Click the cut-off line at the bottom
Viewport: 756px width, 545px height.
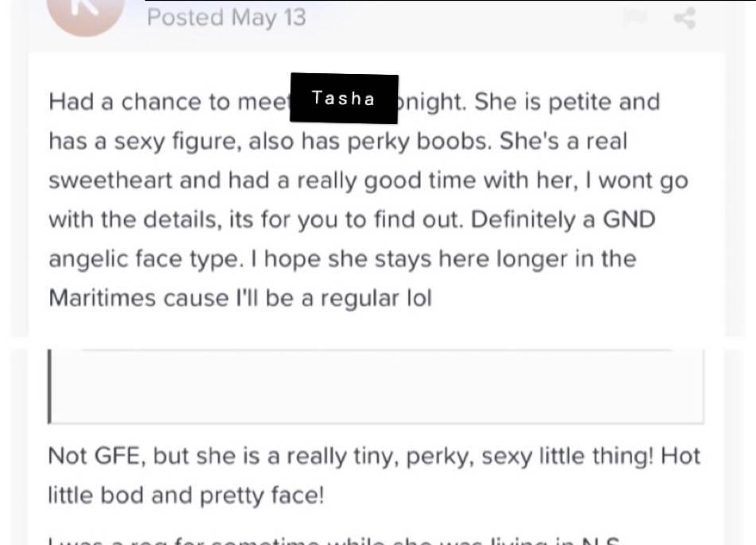click(334, 540)
